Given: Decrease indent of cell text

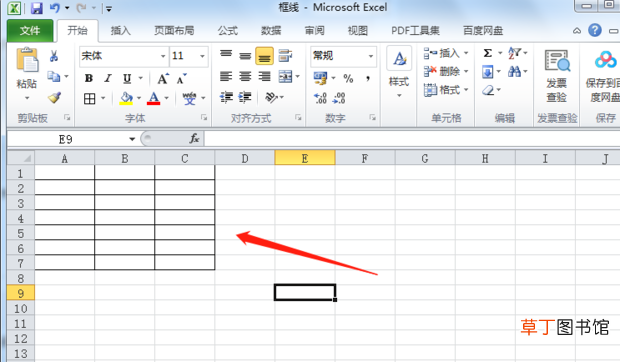Looking at the screenshot, I should [x=226, y=97].
